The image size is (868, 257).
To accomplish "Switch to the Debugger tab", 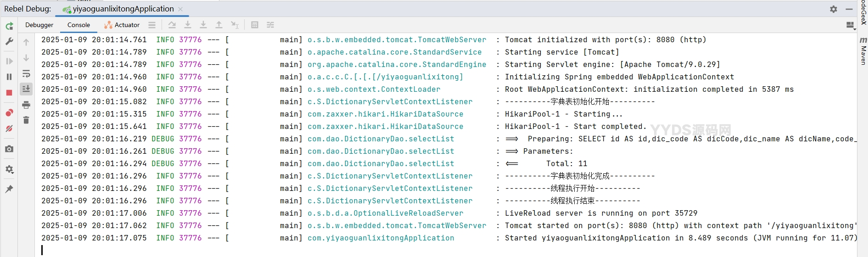I will (x=39, y=25).
